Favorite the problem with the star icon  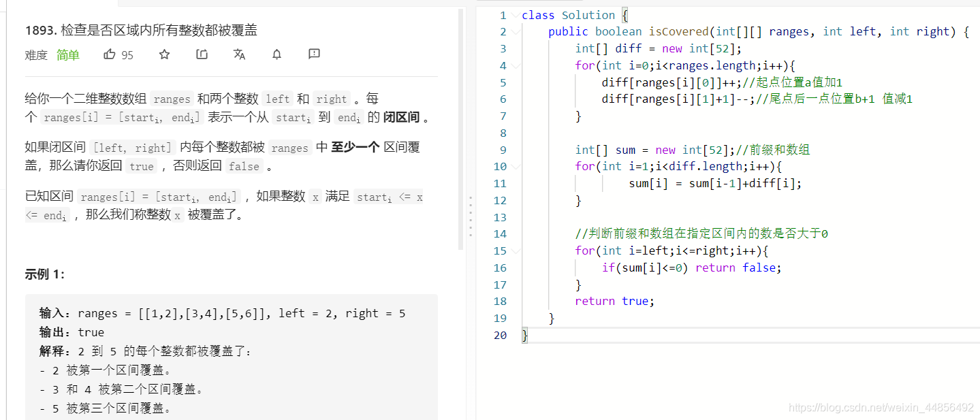tap(164, 54)
